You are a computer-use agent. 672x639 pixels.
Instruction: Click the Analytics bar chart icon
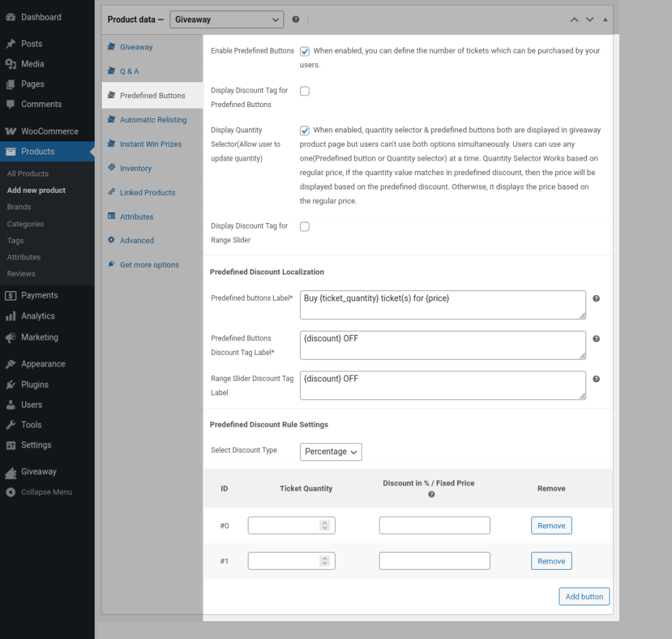[x=11, y=316]
